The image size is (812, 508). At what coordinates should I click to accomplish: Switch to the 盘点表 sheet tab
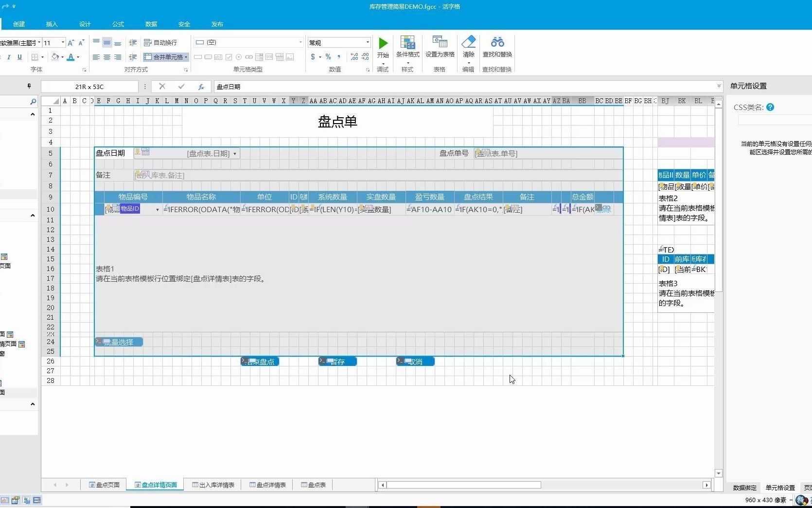(313, 485)
